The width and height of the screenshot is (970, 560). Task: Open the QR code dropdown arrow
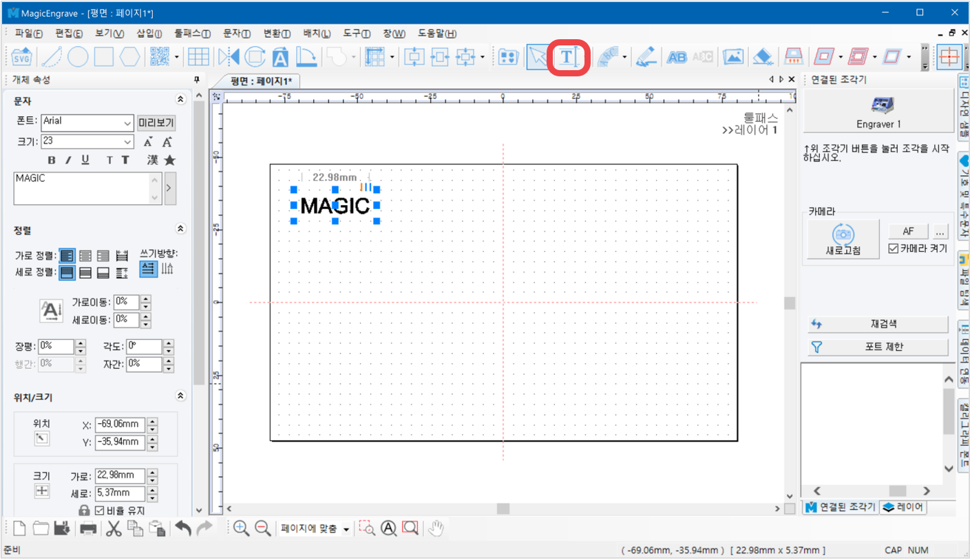(x=177, y=57)
